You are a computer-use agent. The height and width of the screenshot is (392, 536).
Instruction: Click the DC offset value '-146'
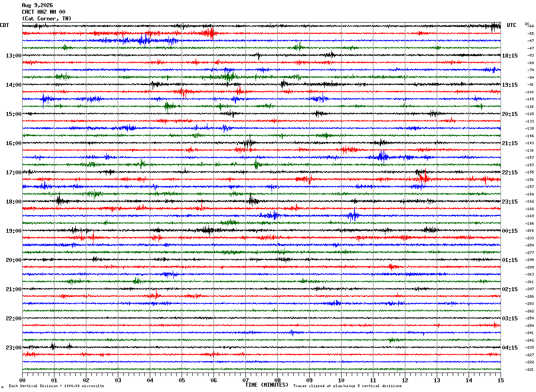coord(530,136)
